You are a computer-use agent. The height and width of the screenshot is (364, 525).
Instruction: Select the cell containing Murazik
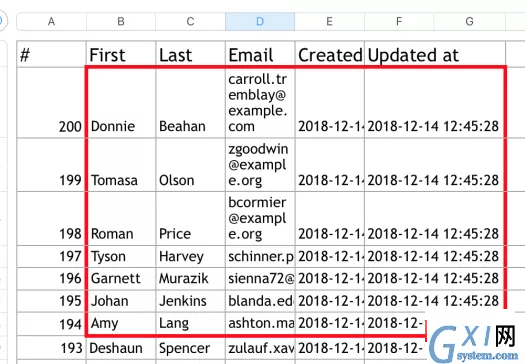pos(191,279)
